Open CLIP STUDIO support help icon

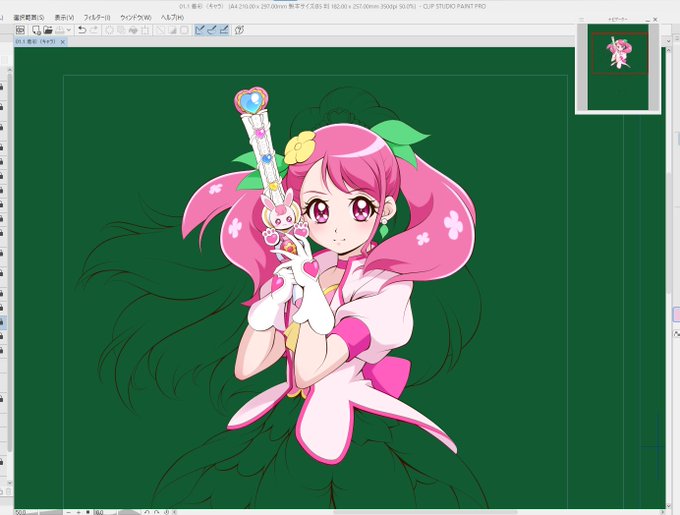pyautogui.click(x=239, y=30)
